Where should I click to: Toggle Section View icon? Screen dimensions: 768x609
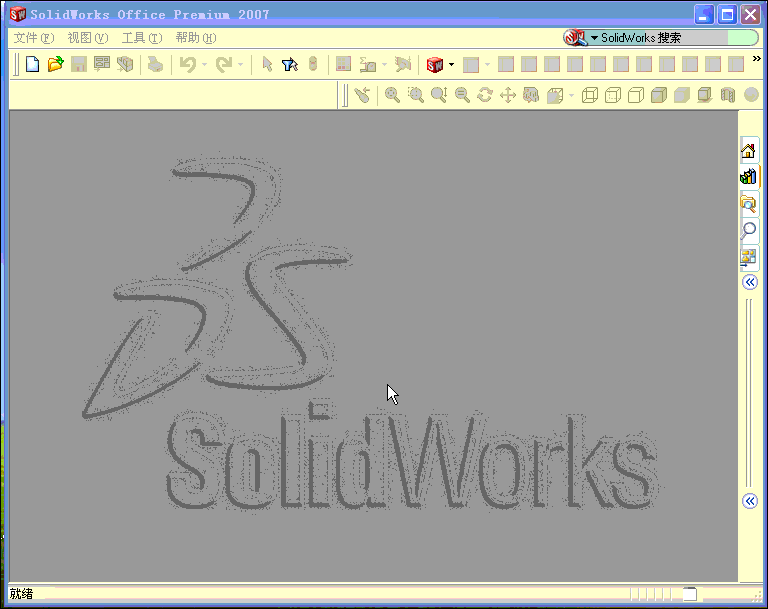[728, 95]
